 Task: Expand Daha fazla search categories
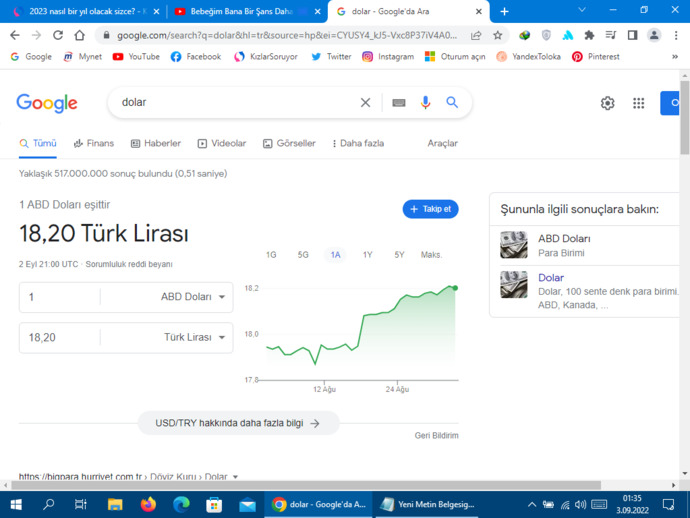click(x=358, y=143)
